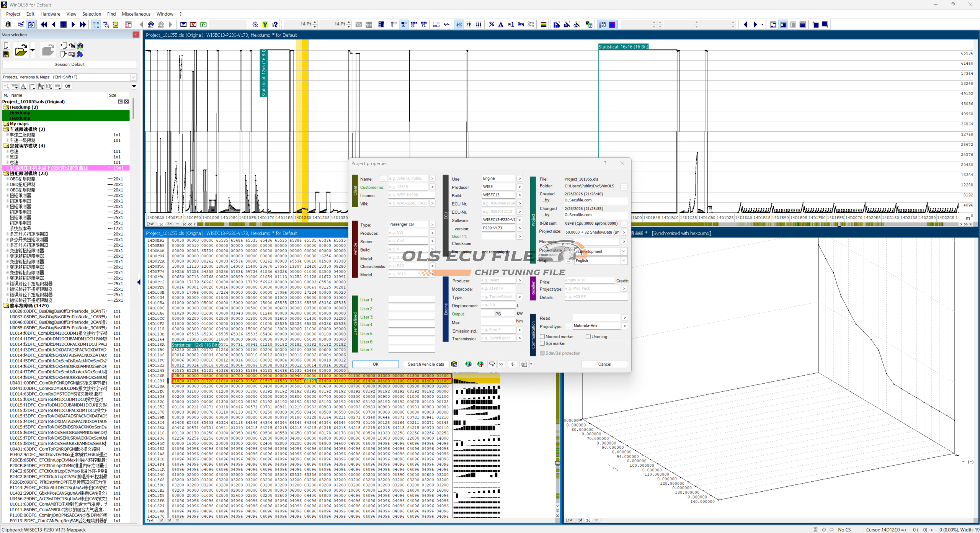Viewport: 980px width, 533px height.
Task: Open the Miscellaneous menu
Action: [x=136, y=14]
